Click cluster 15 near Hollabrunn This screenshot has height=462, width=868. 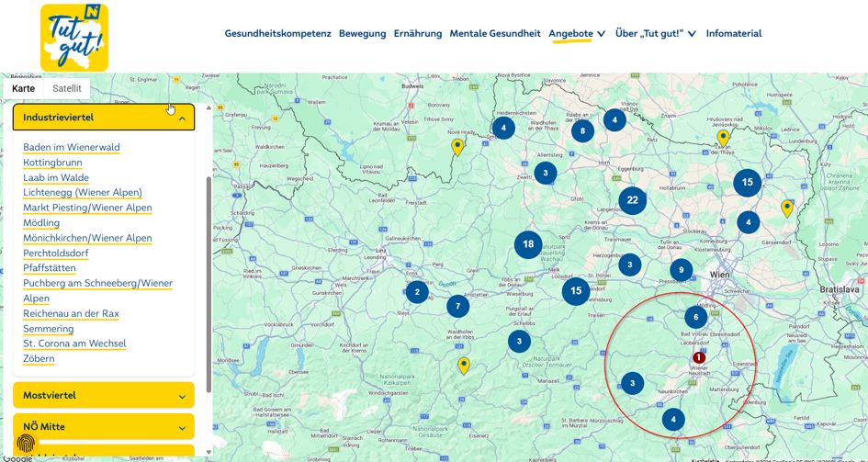coord(748,183)
